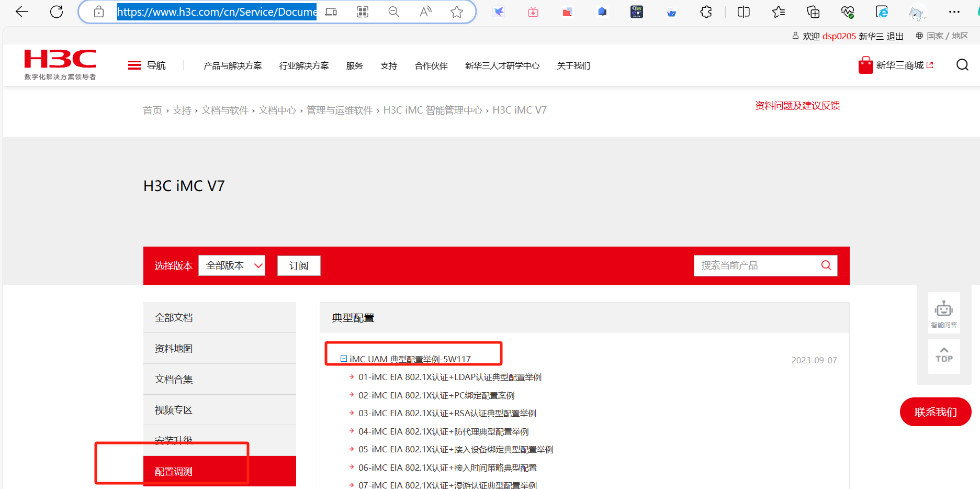Open the 行业解决方案 menu

304,65
